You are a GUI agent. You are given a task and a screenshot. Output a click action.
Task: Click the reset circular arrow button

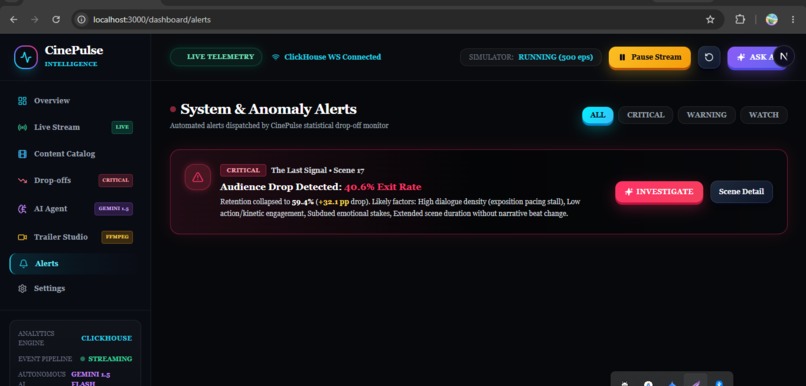[x=709, y=57]
